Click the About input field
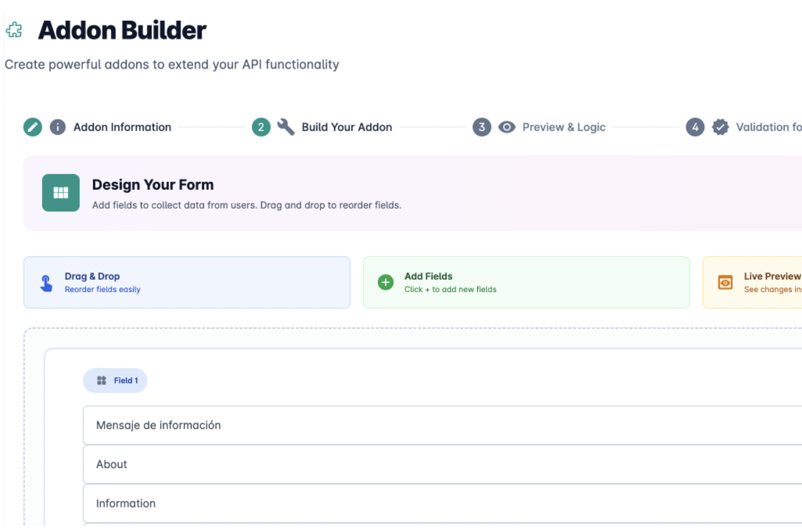The width and height of the screenshot is (802, 532). (x=442, y=465)
